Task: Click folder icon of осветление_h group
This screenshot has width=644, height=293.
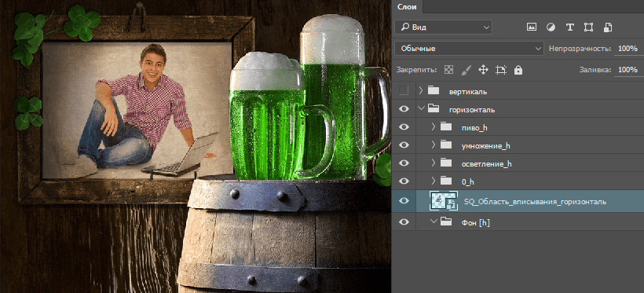Action: [x=446, y=163]
